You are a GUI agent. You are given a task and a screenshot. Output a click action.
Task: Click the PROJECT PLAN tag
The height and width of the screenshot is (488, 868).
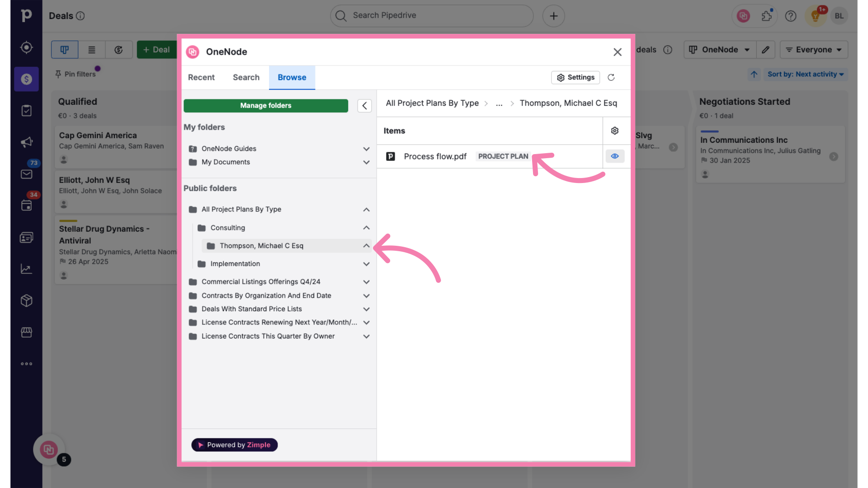[x=503, y=156]
